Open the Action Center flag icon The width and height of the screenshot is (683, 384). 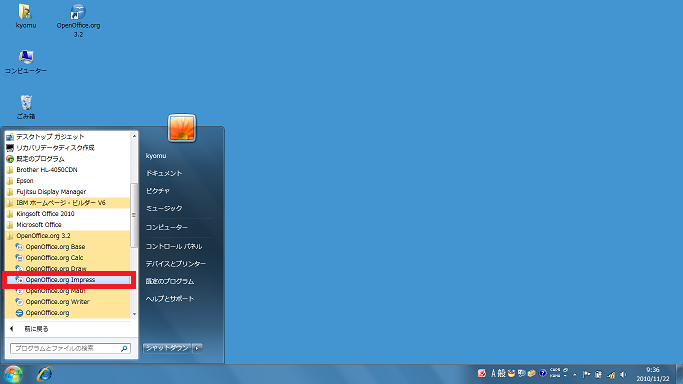point(587,374)
